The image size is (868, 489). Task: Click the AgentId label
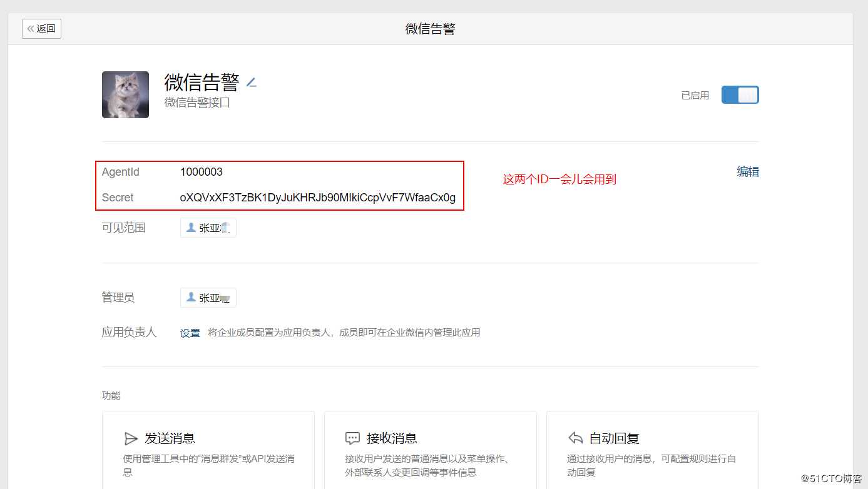pyautogui.click(x=121, y=172)
